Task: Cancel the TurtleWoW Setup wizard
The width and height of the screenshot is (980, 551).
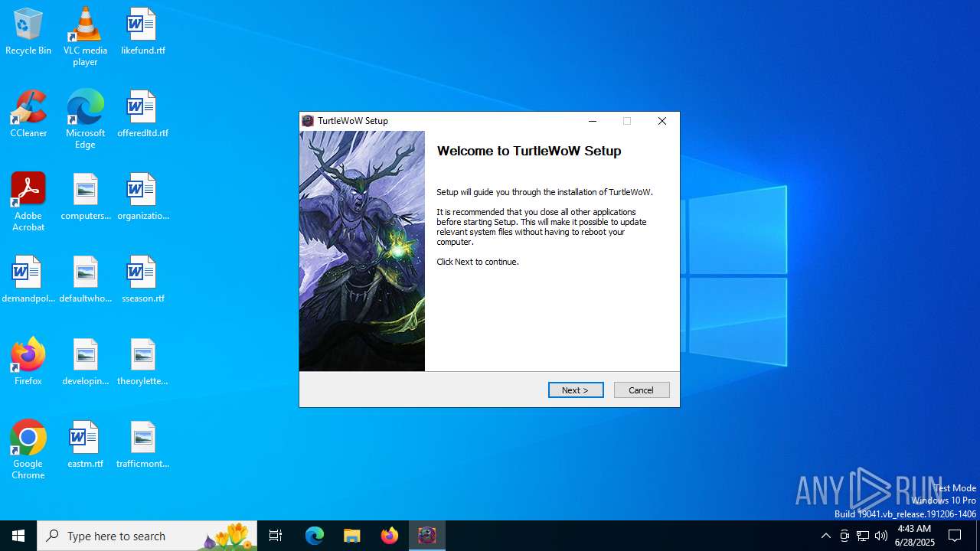Action: pos(642,390)
